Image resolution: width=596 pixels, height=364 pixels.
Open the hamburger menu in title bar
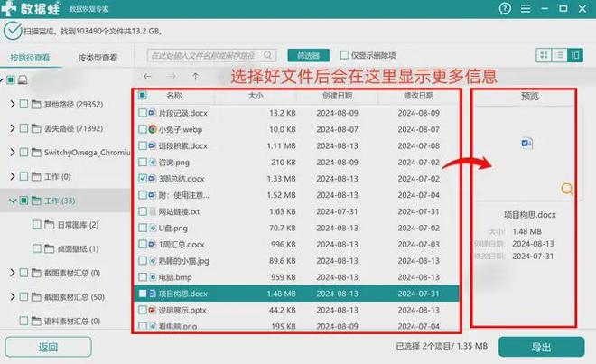526,8
